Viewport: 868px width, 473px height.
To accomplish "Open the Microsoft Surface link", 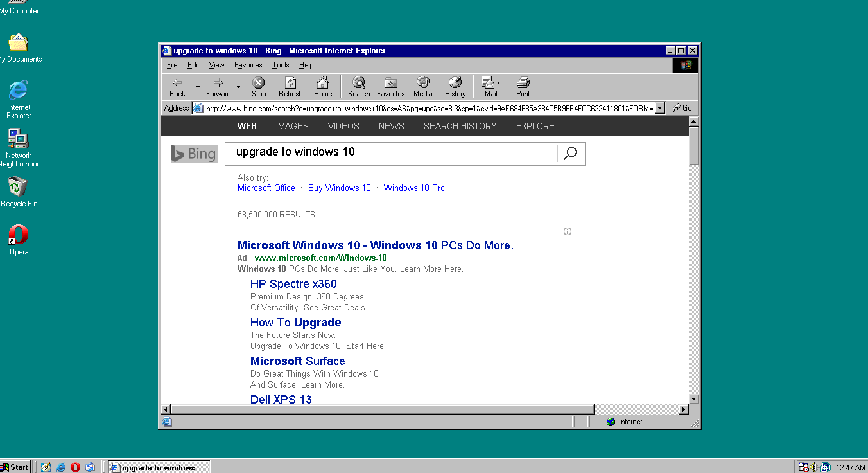I will [x=298, y=361].
